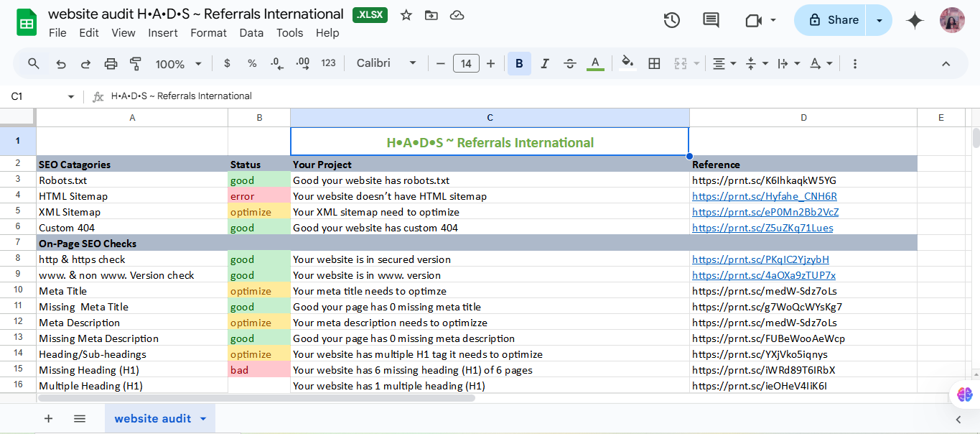Viewport: 980px width, 434px height.
Task: Add a new sheet with the plus button
Action: [48, 418]
